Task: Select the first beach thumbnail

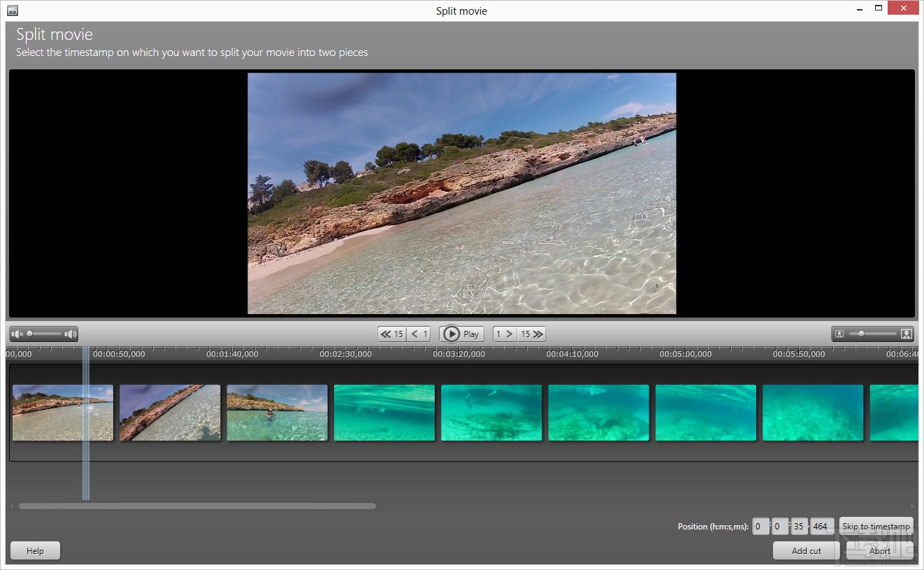Action: click(x=63, y=413)
